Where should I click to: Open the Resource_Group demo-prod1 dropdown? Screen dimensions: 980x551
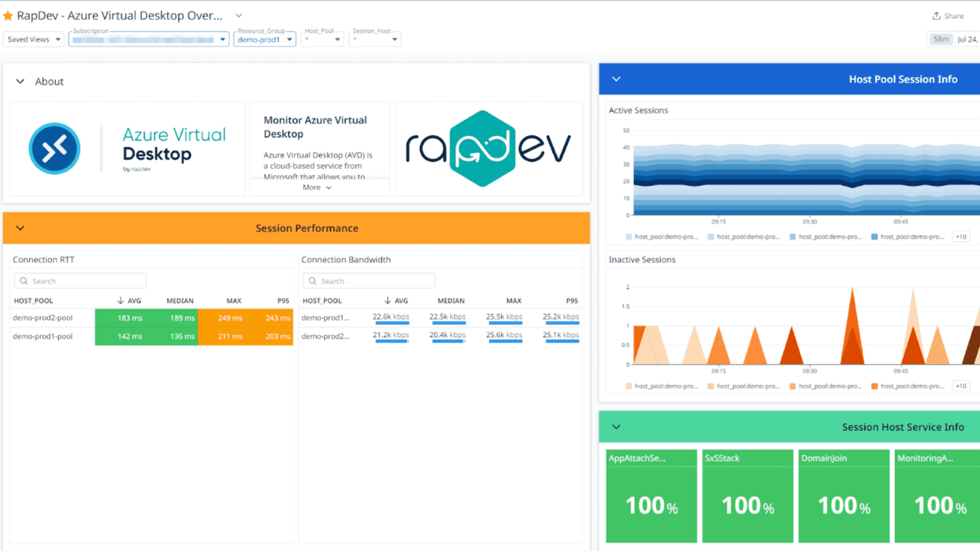[x=265, y=39]
